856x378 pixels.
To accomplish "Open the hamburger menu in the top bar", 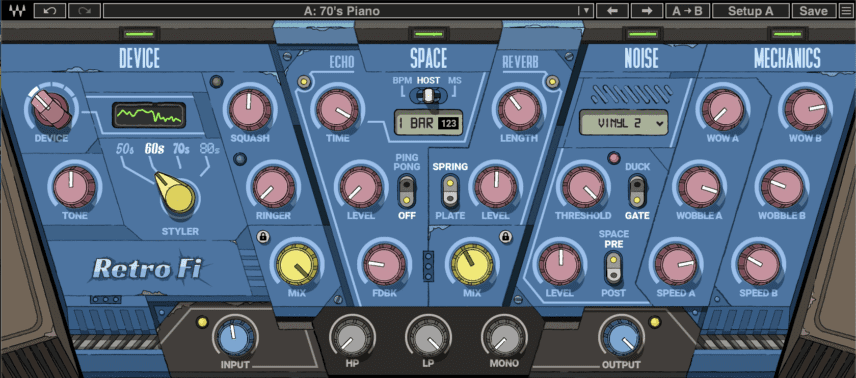I will click(x=846, y=10).
